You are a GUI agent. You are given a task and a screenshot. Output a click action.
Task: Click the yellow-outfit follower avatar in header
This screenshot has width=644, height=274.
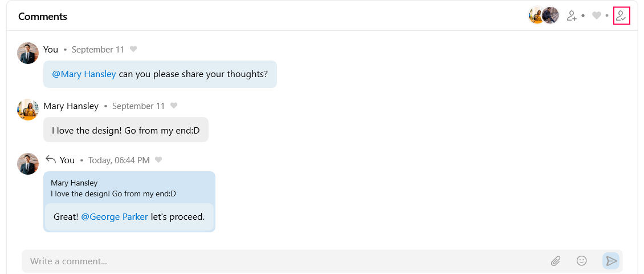[536, 15]
